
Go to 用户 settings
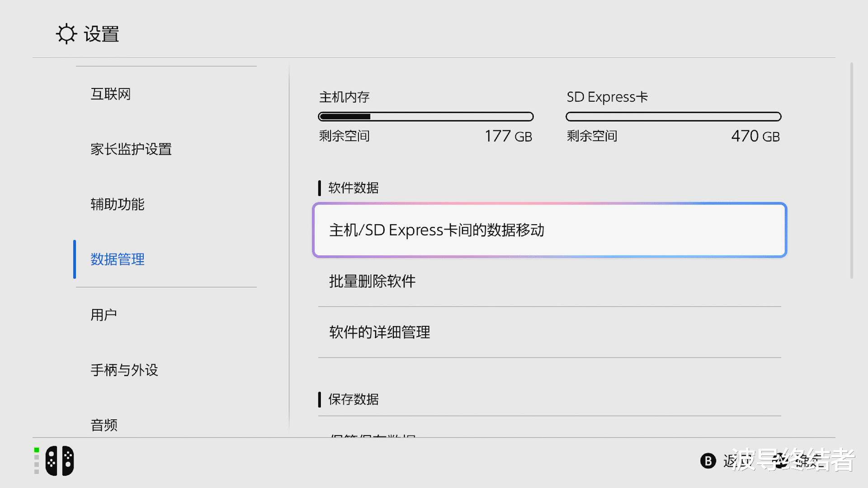coord(104,314)
